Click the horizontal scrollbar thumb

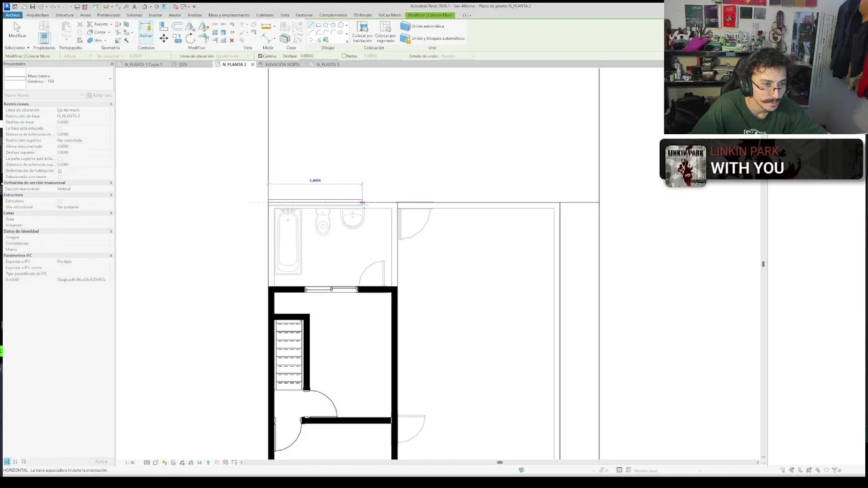point(500,462)
